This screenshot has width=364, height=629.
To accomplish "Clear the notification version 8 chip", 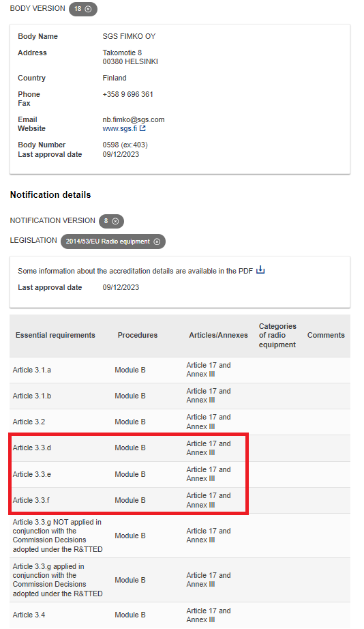I will 115,221.
